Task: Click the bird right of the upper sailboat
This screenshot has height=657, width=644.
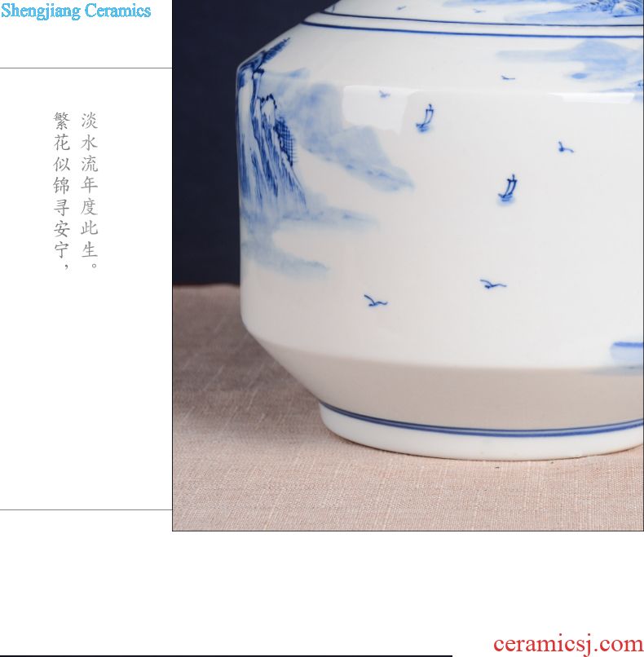Action: (x=565, y=147)
